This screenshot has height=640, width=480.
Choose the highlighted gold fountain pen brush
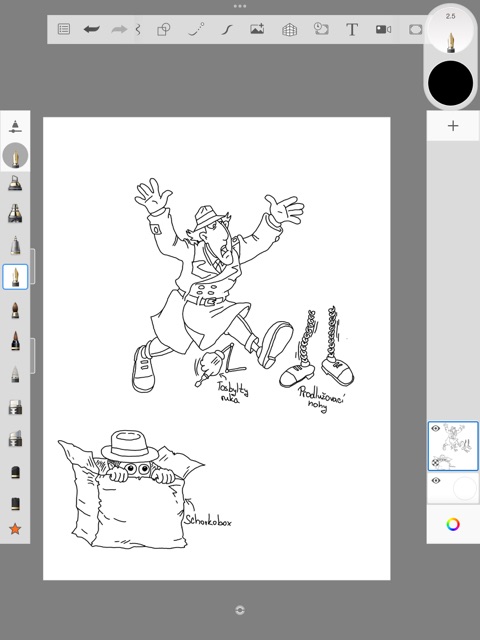[x=15, y=277]
